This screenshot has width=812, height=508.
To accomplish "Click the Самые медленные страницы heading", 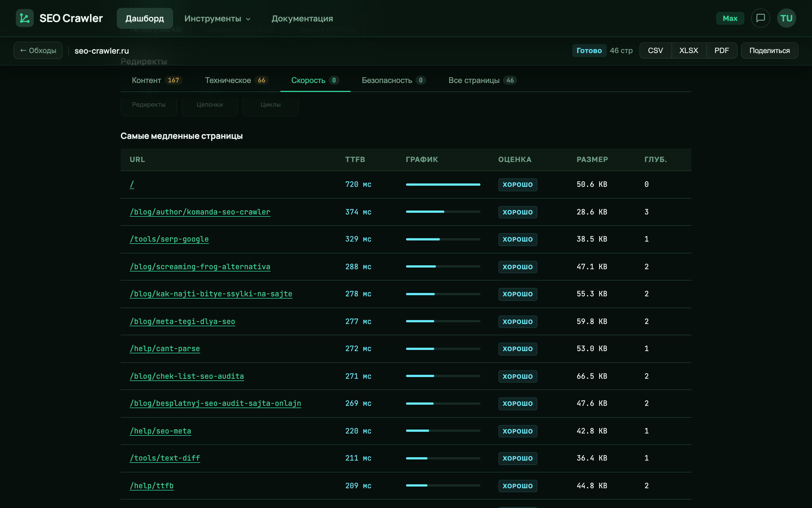I will tap(182, 136).
